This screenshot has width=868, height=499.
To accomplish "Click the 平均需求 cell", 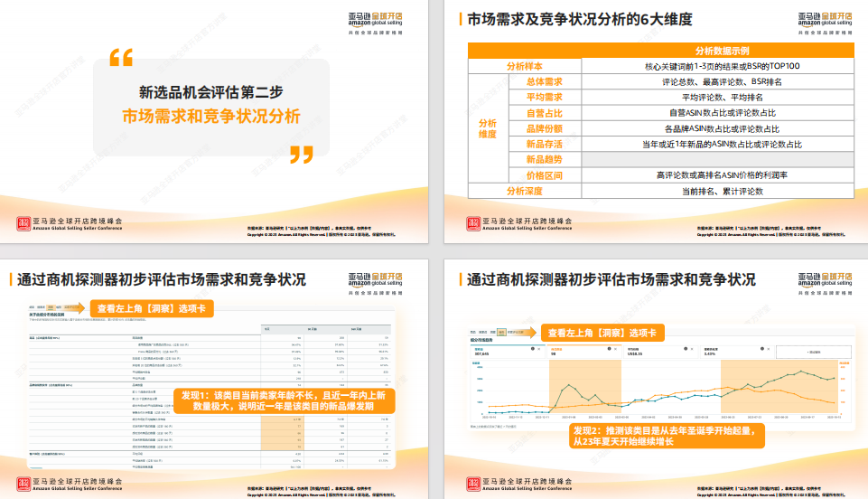I will click(x=544, y=97).
